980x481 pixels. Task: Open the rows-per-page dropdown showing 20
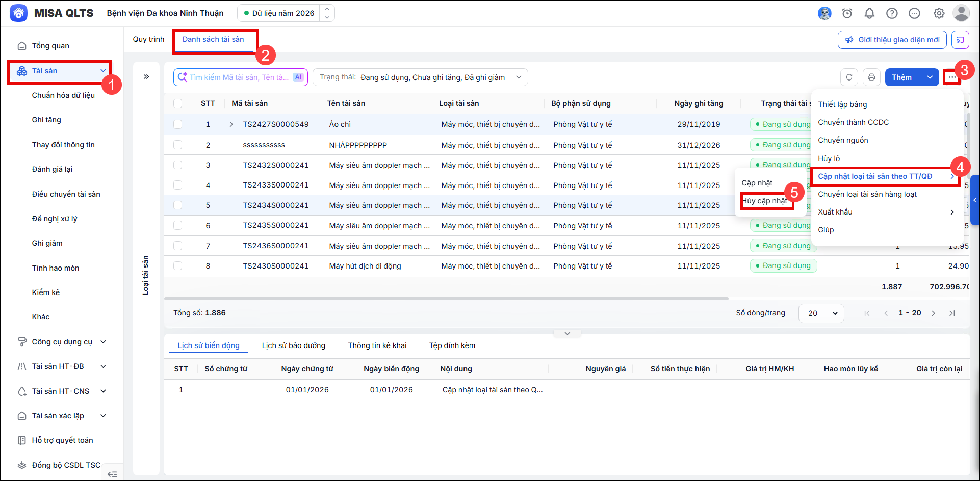821,313
